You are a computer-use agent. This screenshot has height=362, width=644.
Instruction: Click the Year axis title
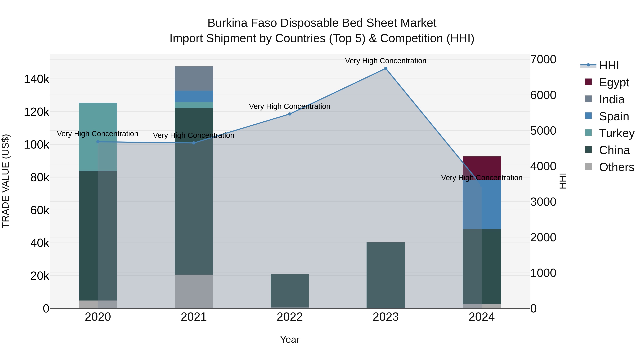tap(290, 340)
